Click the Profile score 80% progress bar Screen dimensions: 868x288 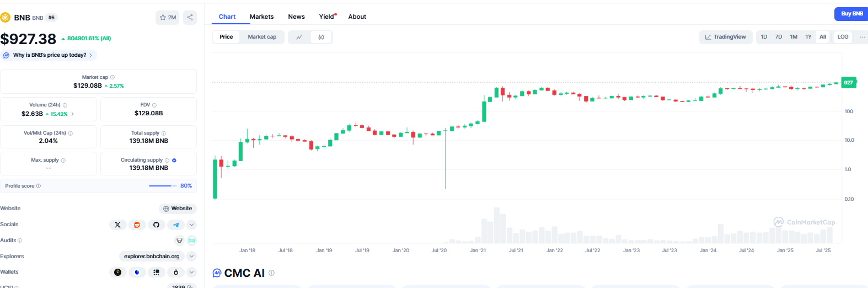(x=163, y=186)
